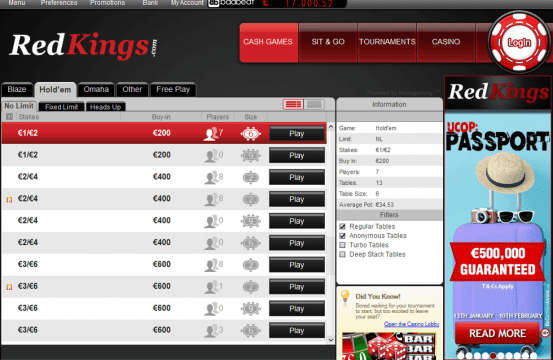The height and width of the screenshot is (360, 553).
Task: Switch to the Blaze tab
Action: point(17,90)
